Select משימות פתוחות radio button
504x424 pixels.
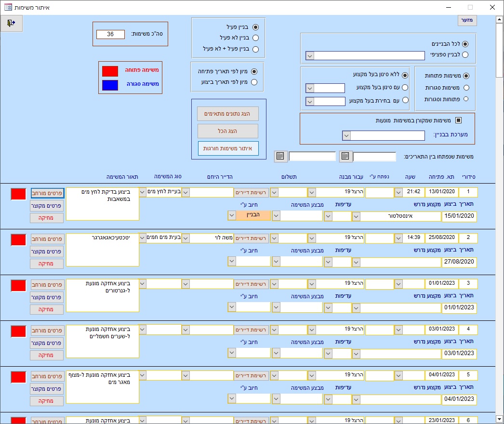[466, 76]
